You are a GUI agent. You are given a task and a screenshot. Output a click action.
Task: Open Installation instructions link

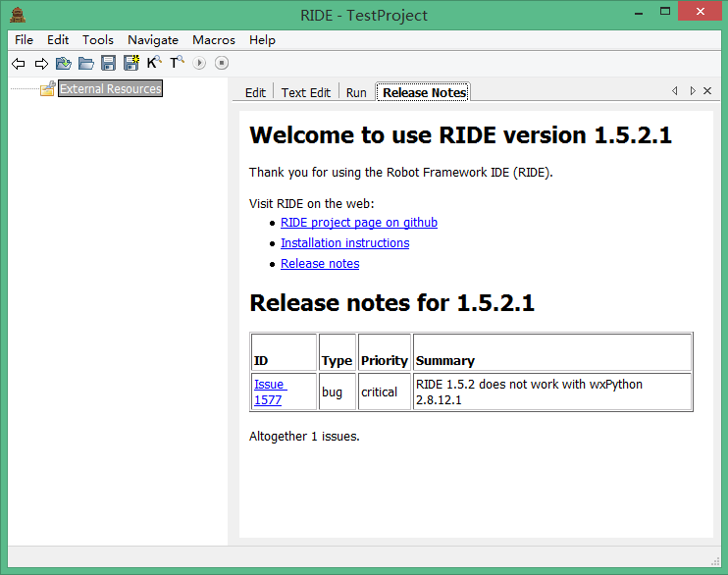[x=345, y=243]
